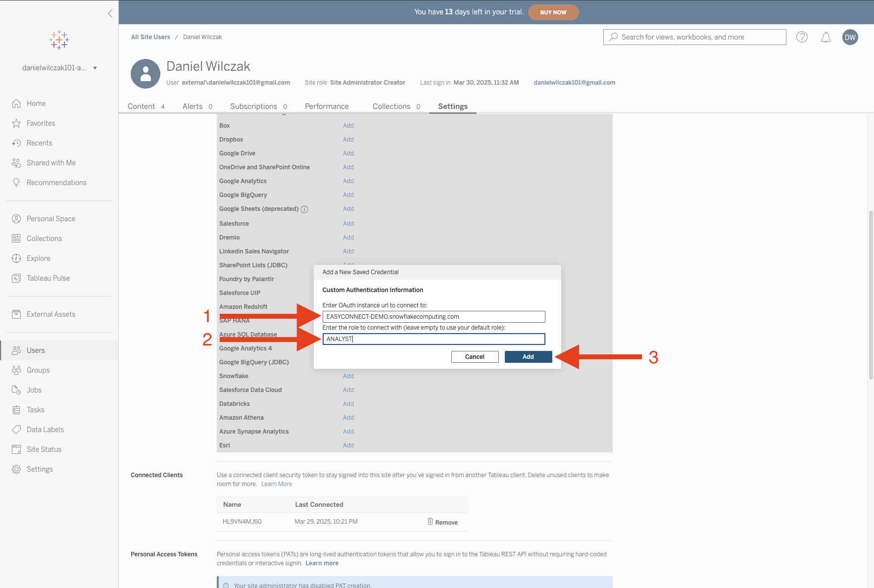
Task: Click the Tableau logo icon
Action: point(59,40)
